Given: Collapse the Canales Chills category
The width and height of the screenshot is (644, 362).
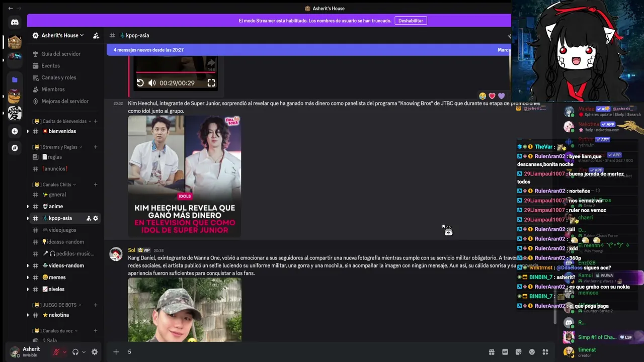Looking at the screenshot, I should click(x=54, y=185).
